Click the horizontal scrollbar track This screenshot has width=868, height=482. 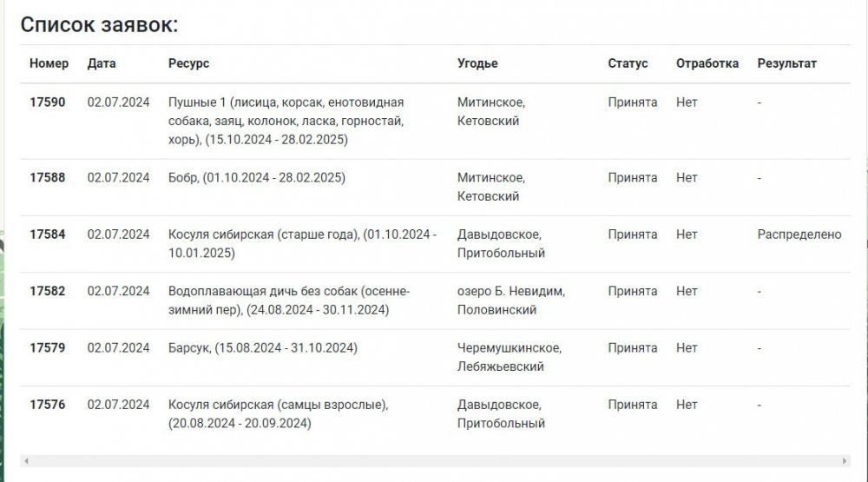pos(434,460)
